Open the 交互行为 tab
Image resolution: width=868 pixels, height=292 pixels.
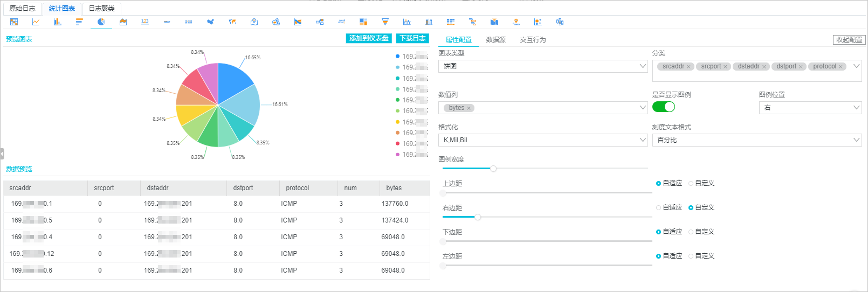[533, 40]
